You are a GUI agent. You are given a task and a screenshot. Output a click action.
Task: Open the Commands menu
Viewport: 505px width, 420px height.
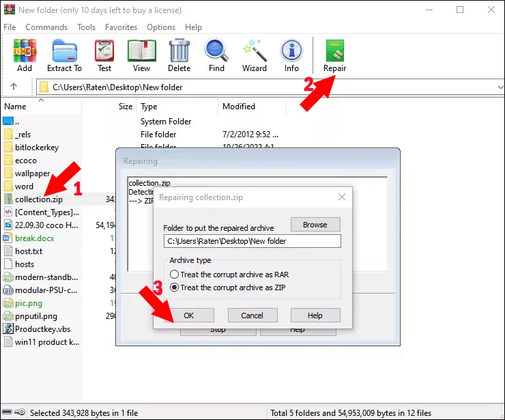tap(46, 27)
